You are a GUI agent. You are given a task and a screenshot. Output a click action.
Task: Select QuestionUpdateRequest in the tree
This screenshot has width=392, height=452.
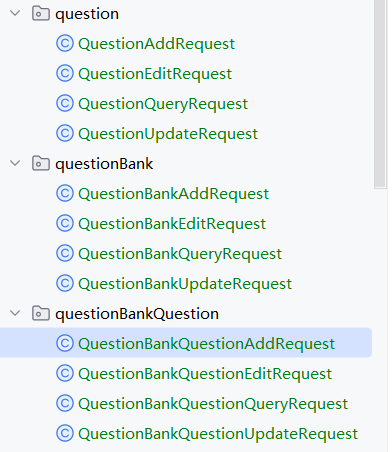(168, 134)
